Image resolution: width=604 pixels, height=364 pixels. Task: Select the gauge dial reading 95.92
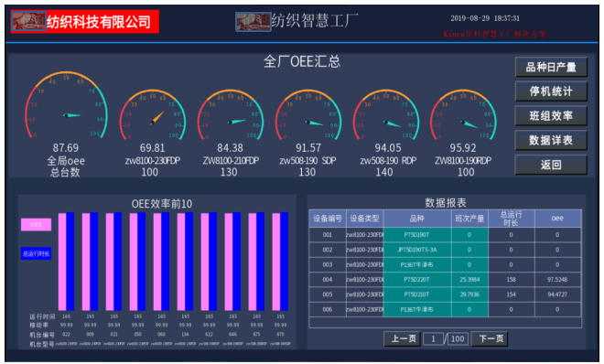click(x=463, y=114)
